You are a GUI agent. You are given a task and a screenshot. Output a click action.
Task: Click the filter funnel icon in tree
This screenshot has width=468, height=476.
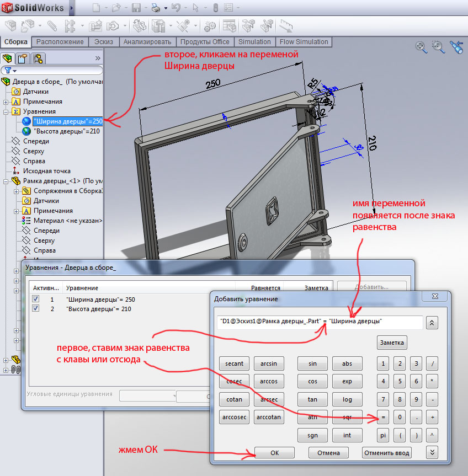pos(8,71)
